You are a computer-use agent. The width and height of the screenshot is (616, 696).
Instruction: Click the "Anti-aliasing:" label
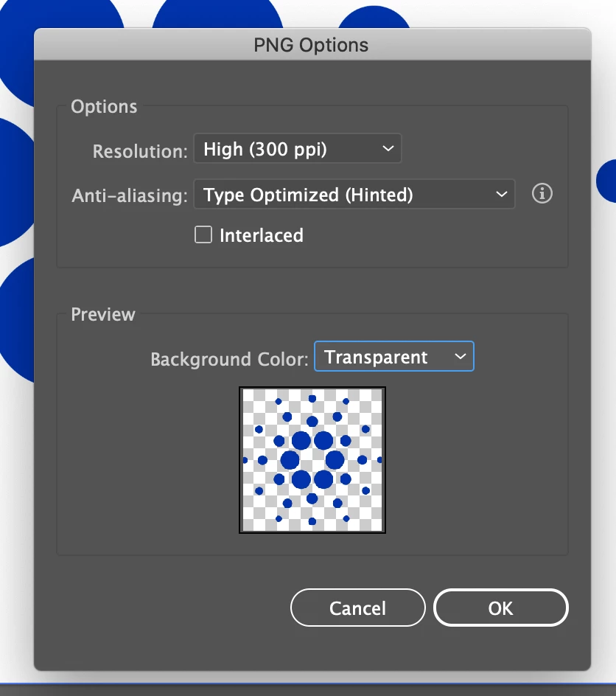pos(130,195)
